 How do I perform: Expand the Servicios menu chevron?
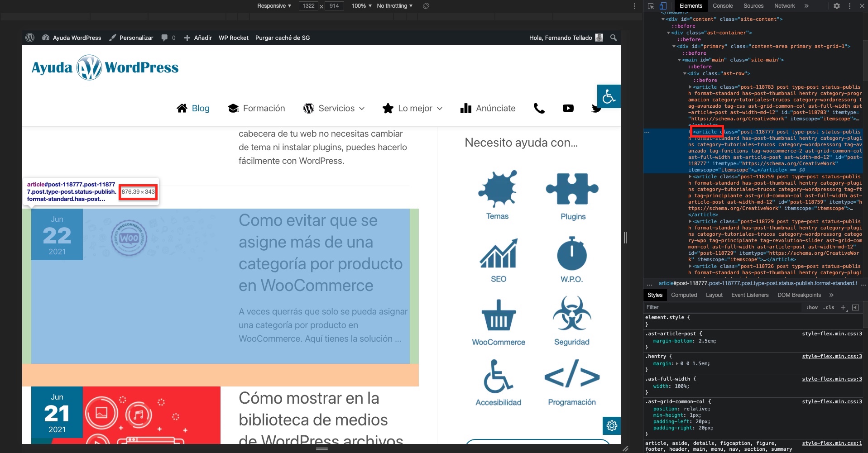pyautogui.click(x=362, y=109)
